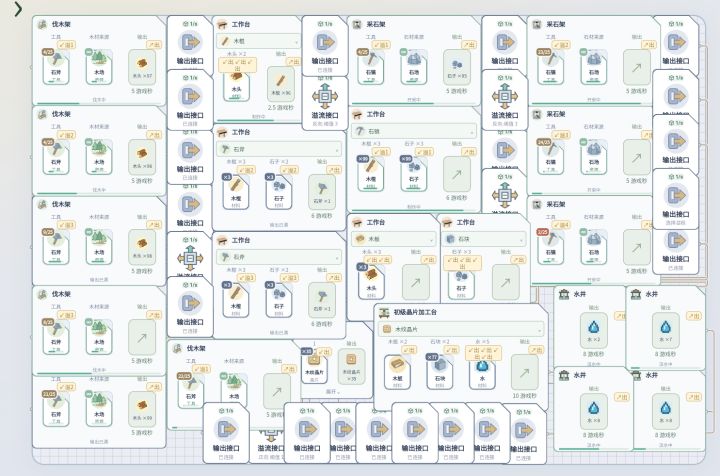Screen dimensions: 720x476
Task: Toggle tool group tag in second 伐木架
Action: tap(67, 135)
